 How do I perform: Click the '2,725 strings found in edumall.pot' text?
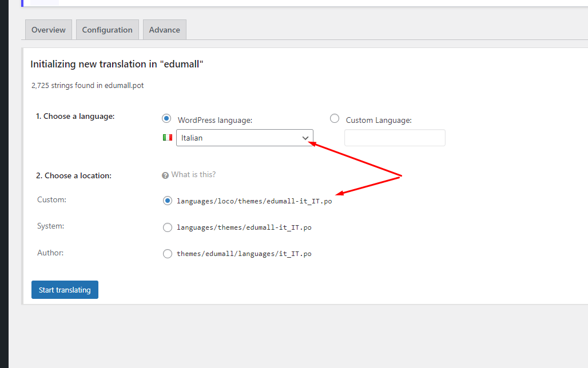[x=88, y=86]
